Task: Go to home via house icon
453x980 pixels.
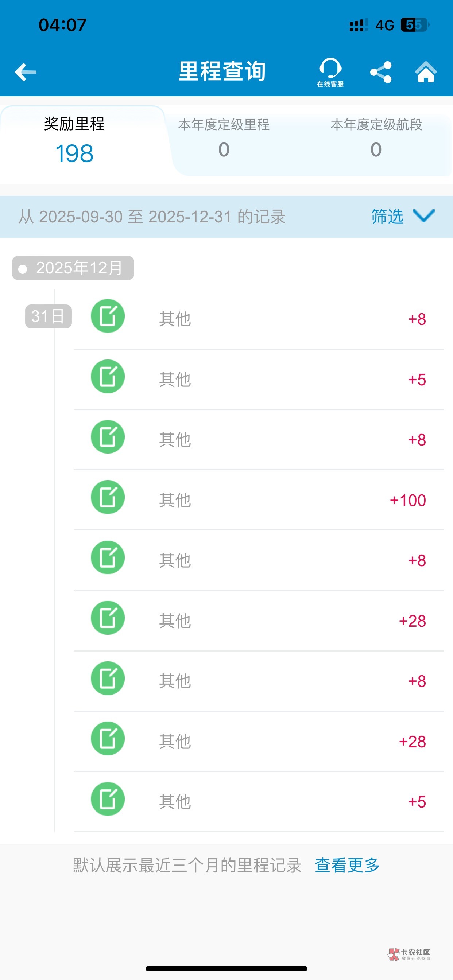Action: tap(426, 72)
